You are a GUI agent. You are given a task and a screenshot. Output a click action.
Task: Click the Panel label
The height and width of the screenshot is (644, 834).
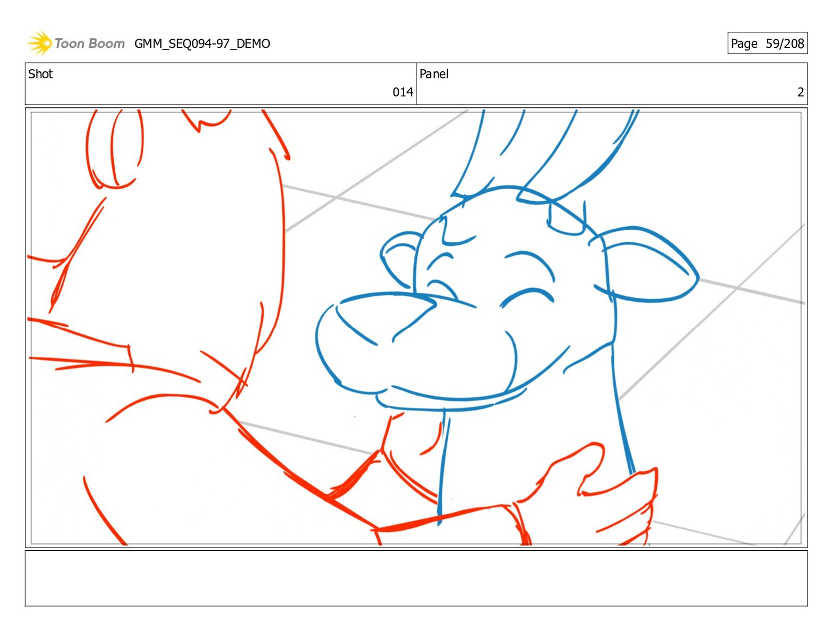click(x=434, y=74)
